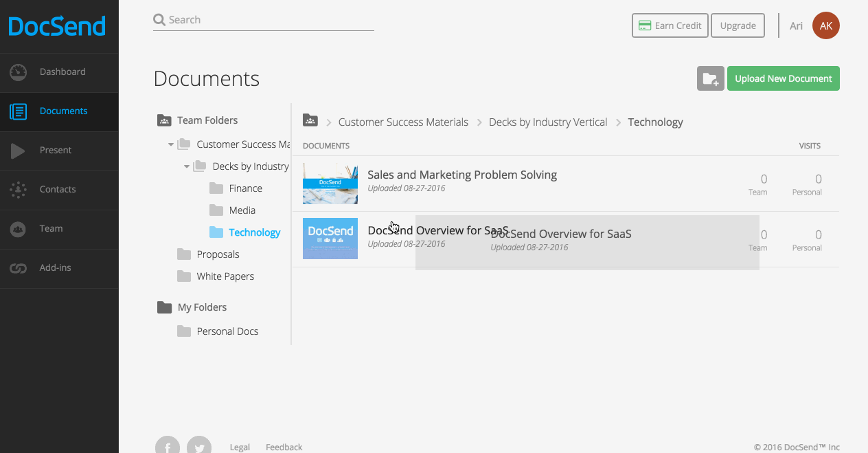Click the new folder icon button
868x453 pixels.
coord(710,78)
